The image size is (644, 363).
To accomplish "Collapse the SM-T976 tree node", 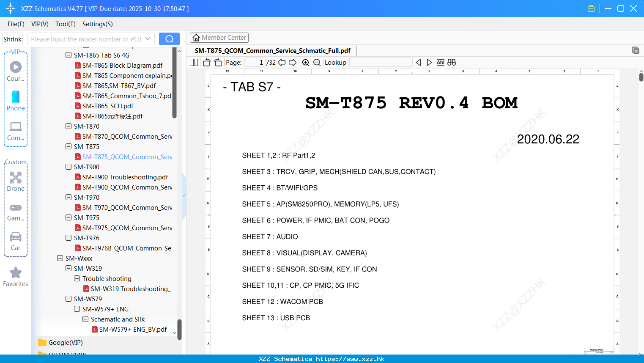I will tap(69, 238).
